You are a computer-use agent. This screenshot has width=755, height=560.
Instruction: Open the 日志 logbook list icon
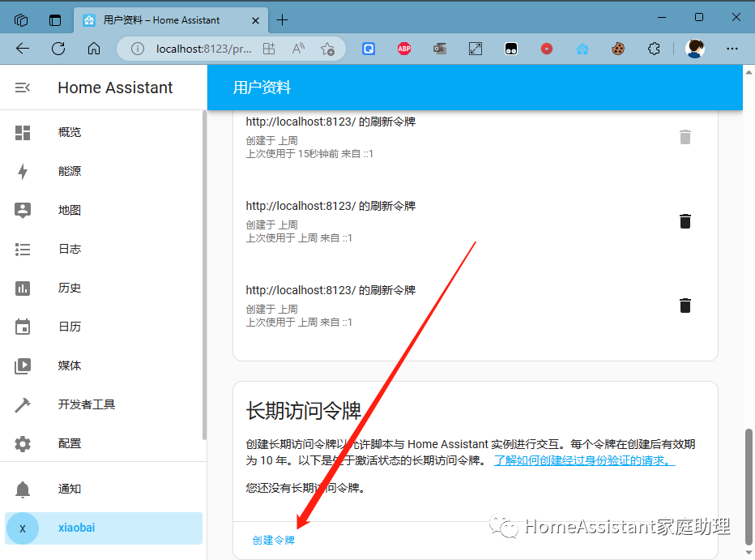[22, 249]
